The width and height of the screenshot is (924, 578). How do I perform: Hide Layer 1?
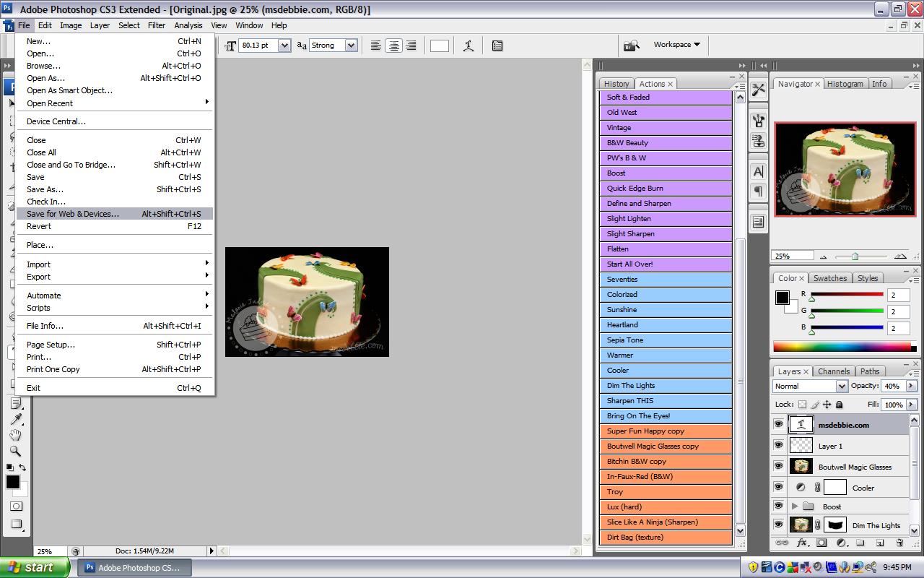(x=779, y=446)
